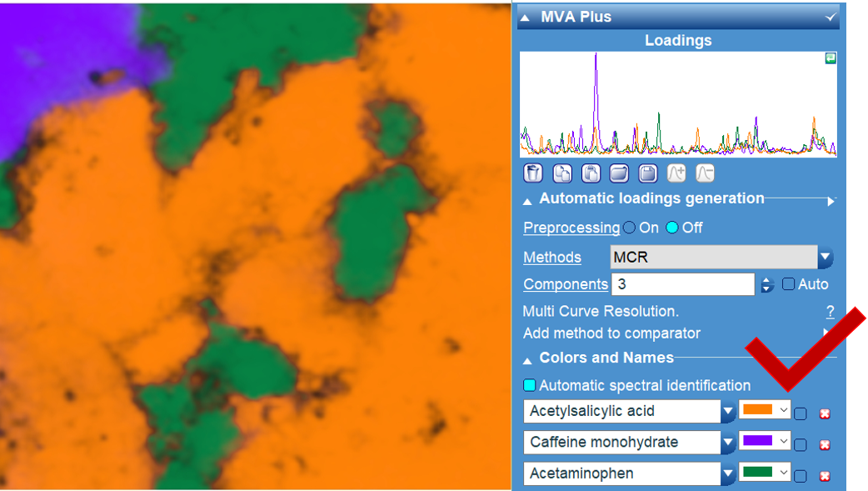Remove the Caffeine monohydrate component with red X
868x491 pixels.
825,445
